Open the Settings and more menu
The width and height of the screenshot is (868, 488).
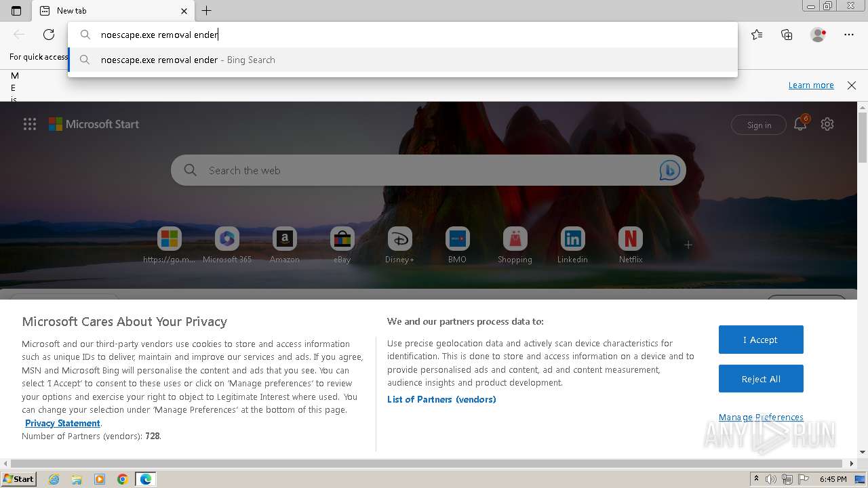[849, 35]
